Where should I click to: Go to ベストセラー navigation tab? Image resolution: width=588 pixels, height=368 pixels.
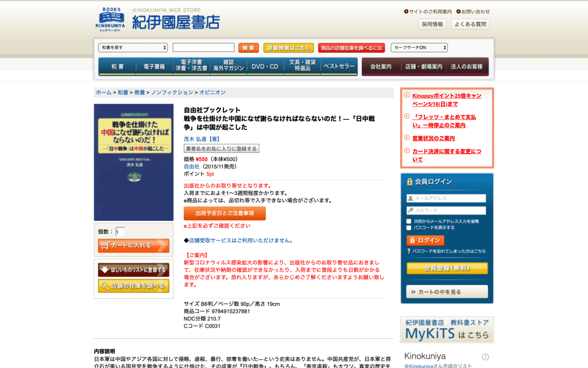tap(339, 67)
